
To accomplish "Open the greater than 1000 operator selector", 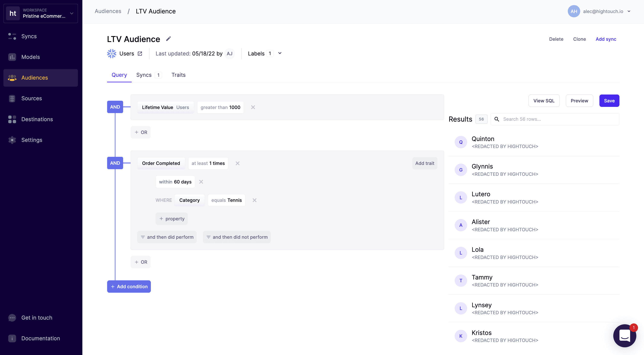I will (x=220, y=107).
